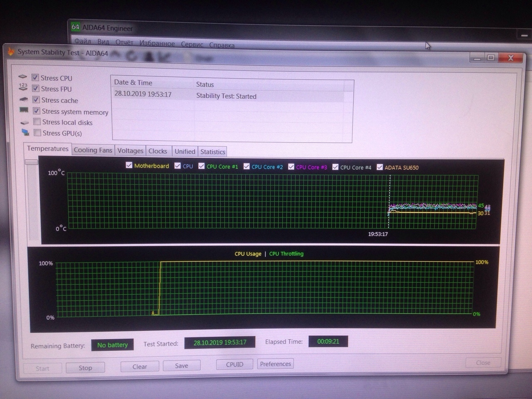The image size is (532, 399).
Task: Toggle the CPU Core #1 graph checkbox
Action: tap(202, 166)
